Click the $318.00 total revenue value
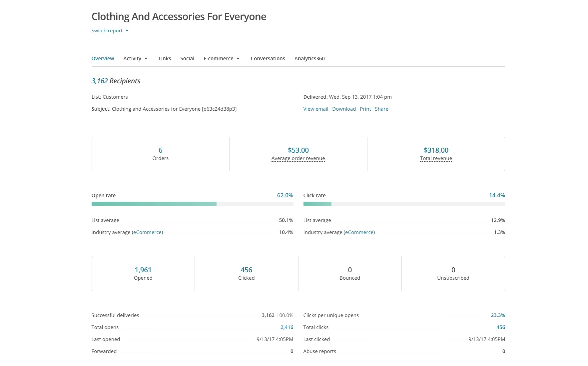The image size is (588, 366). coord(436,150)
